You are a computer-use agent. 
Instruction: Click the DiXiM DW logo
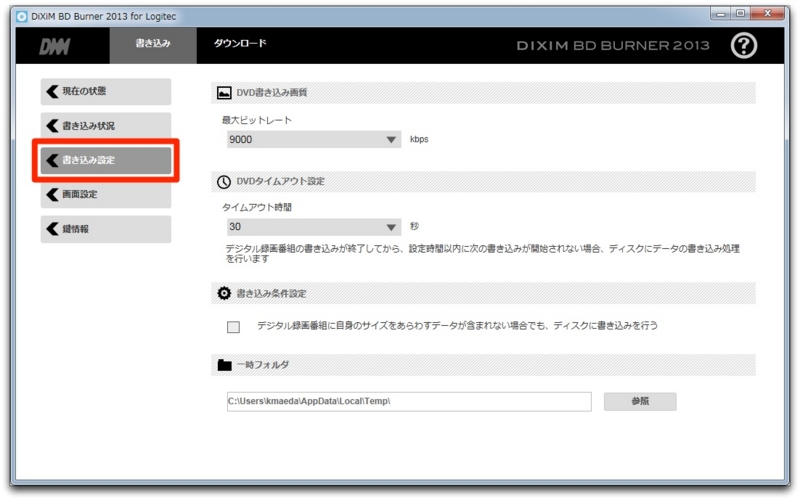(x=55, y=47)
